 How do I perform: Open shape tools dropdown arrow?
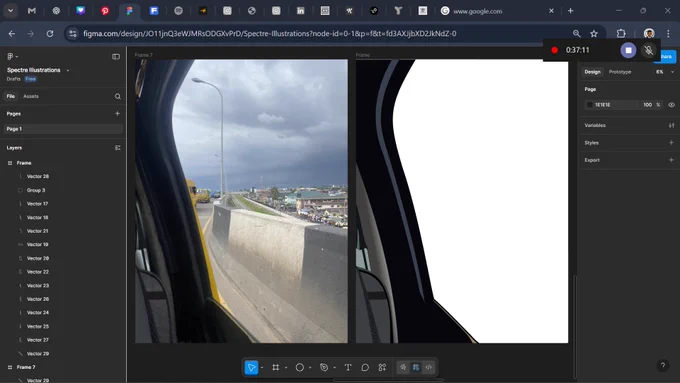coord(310,368)
